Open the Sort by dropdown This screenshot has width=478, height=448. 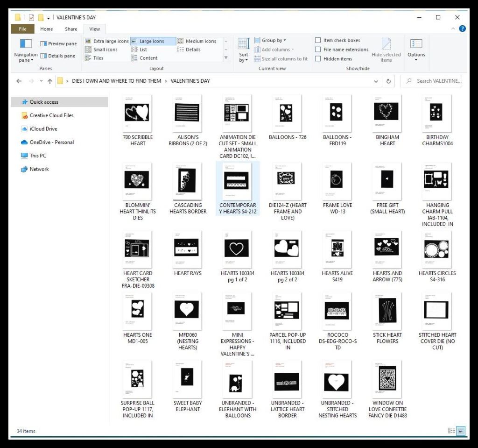(x=244, y=50)
